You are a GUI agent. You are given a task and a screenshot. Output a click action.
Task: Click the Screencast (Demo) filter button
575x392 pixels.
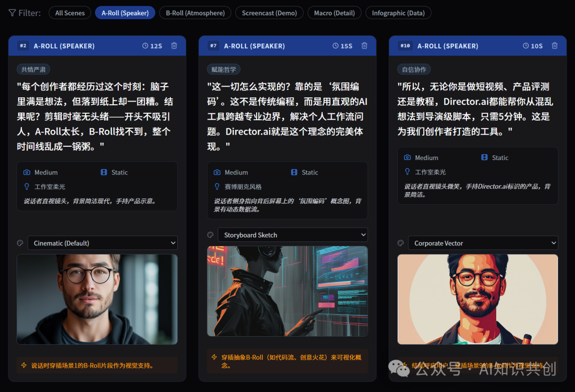269,12
